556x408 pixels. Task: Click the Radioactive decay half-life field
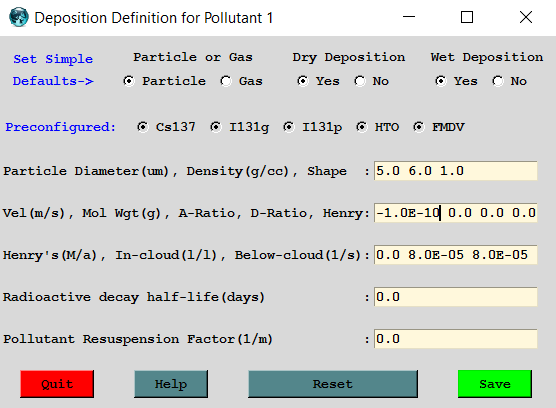(456, 297)
